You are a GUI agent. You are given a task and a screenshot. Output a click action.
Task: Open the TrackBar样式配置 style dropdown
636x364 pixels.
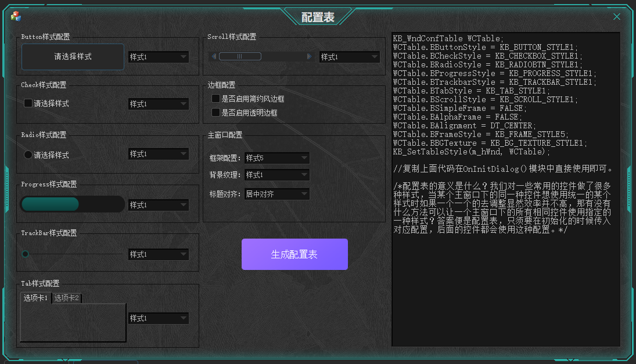158,254
